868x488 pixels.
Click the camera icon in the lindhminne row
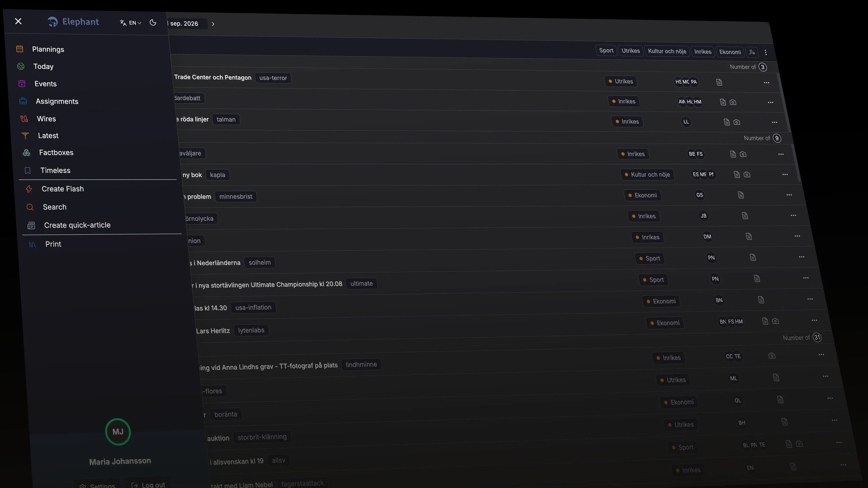pyautogui.click(x=772, y=356)
